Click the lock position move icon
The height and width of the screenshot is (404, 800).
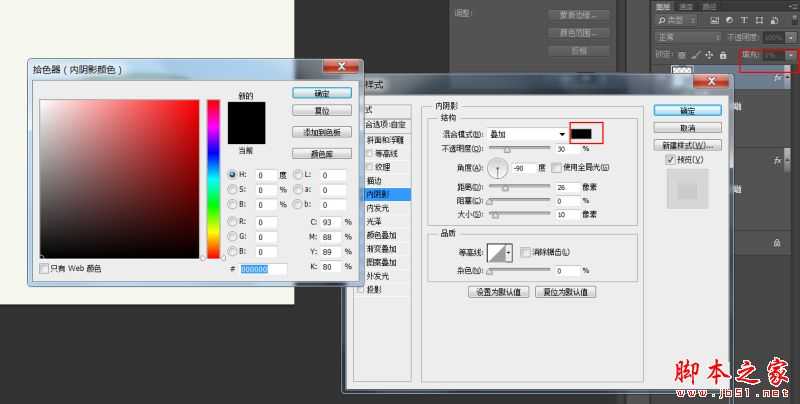708,54
